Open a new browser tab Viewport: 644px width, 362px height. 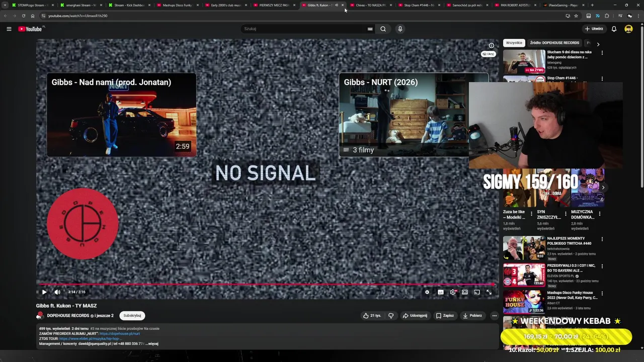[592, 5]
